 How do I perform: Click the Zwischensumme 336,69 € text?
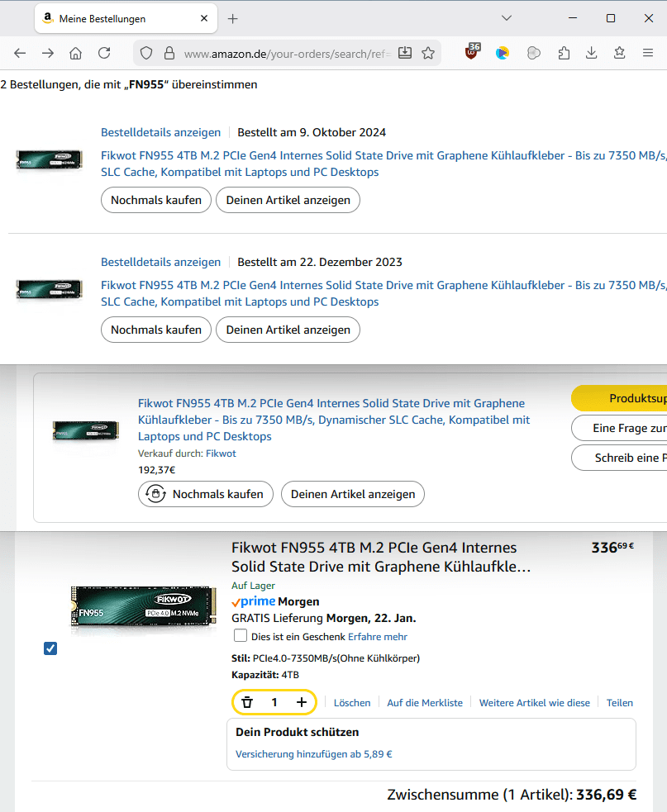click(x=512, y=795)
